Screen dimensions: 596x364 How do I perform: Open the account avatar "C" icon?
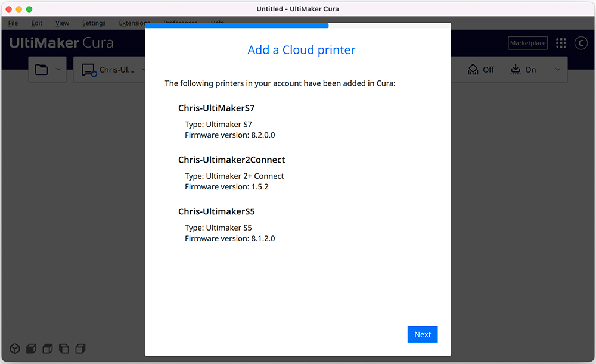coord(581,43)
